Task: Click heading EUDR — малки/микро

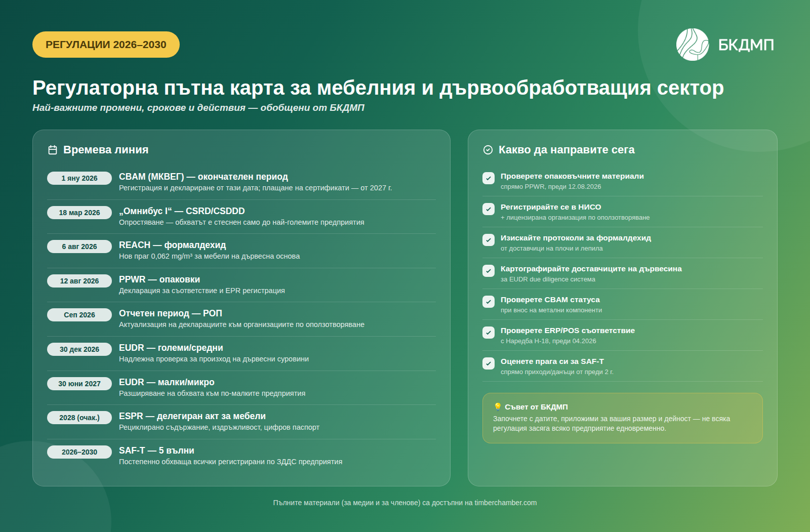Action: tap(167, 382)
